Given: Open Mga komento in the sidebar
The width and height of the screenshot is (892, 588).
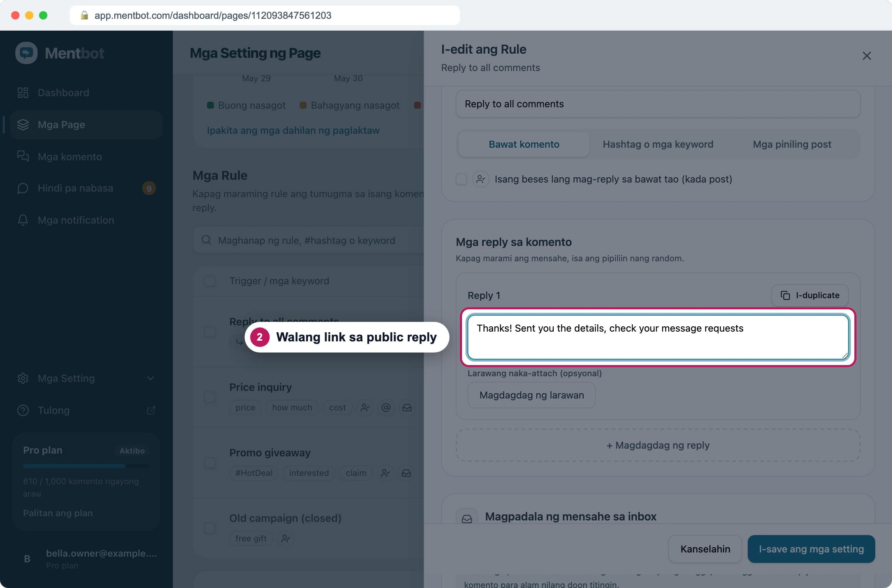Looking at the screenshot, I should tap(86, 156).
